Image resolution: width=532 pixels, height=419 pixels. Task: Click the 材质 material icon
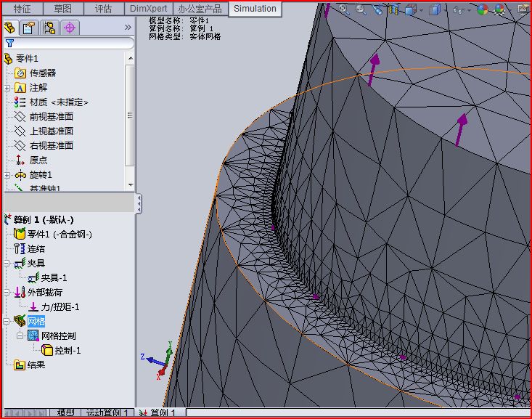(x=20, y=102)
